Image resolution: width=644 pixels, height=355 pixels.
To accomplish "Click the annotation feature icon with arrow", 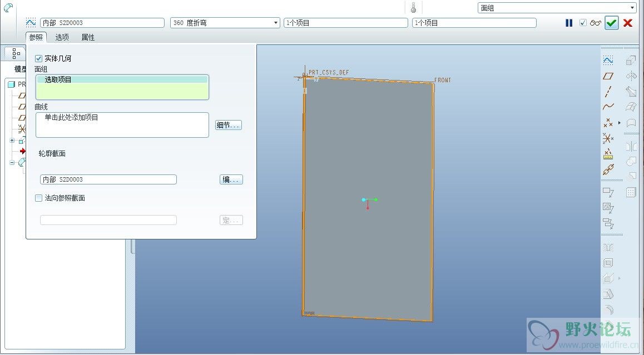I will click(x=608, y=192).
